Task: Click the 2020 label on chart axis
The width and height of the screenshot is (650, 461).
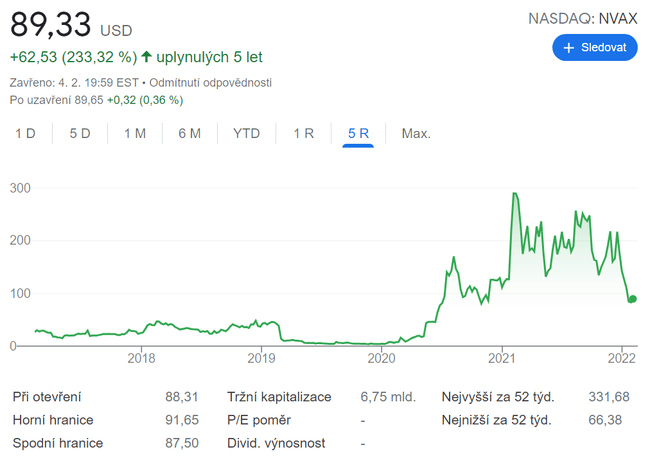Action: pos(381,359)
